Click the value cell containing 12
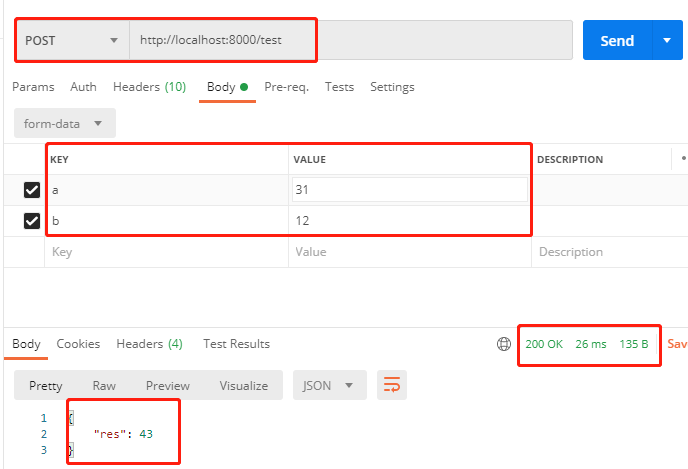Screen dimensions: 688x469 (x=410, y=221)
